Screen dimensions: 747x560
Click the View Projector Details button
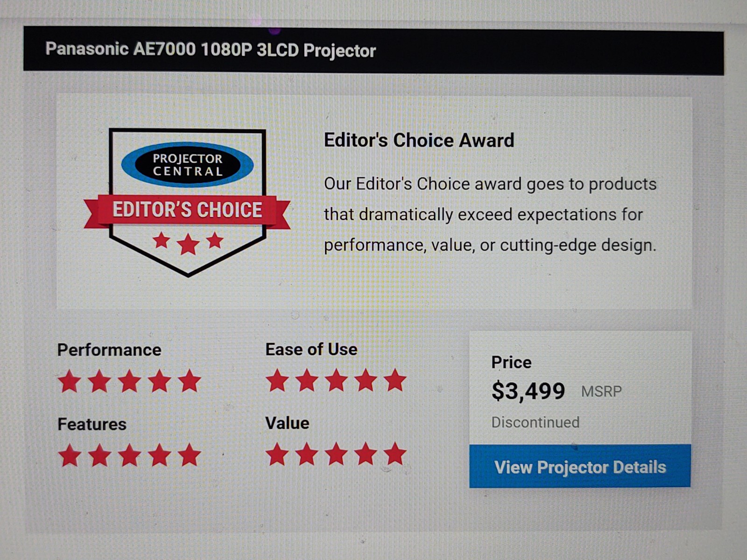[580, 466]
